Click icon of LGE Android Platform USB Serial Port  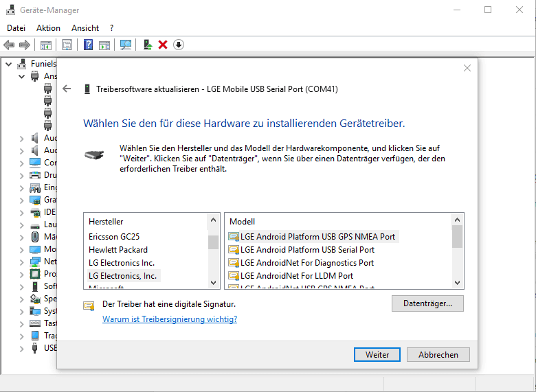click(234, 250)
